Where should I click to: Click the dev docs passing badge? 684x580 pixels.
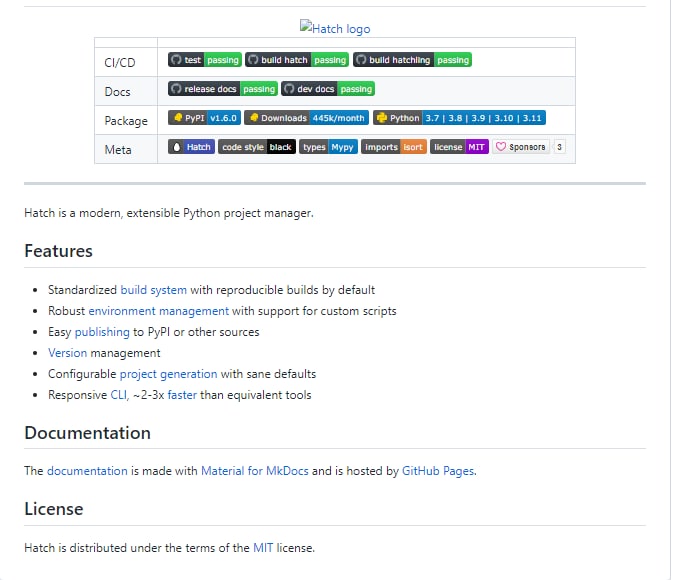(328, 89)
